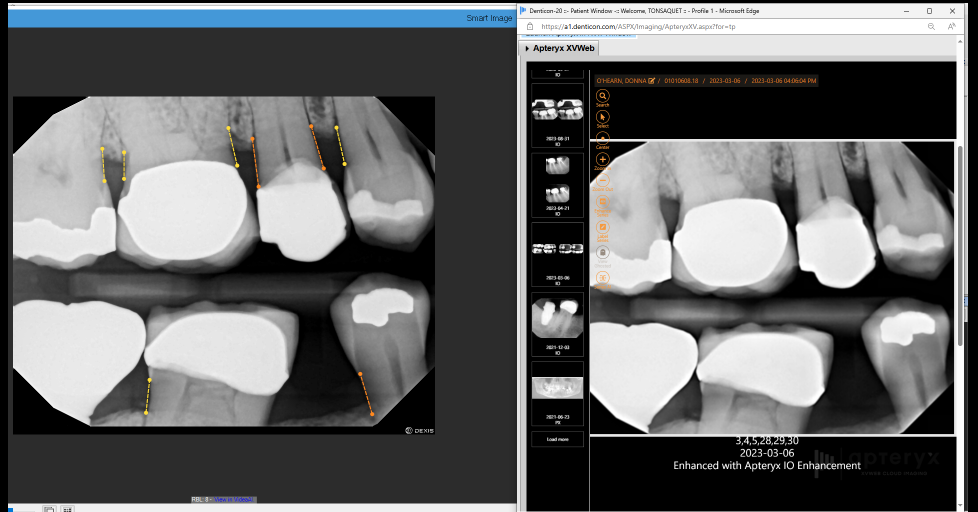This screenshot has height=512, width=978.
Task: Click the Zoom In plus icon
Action: tap(603, 159)
